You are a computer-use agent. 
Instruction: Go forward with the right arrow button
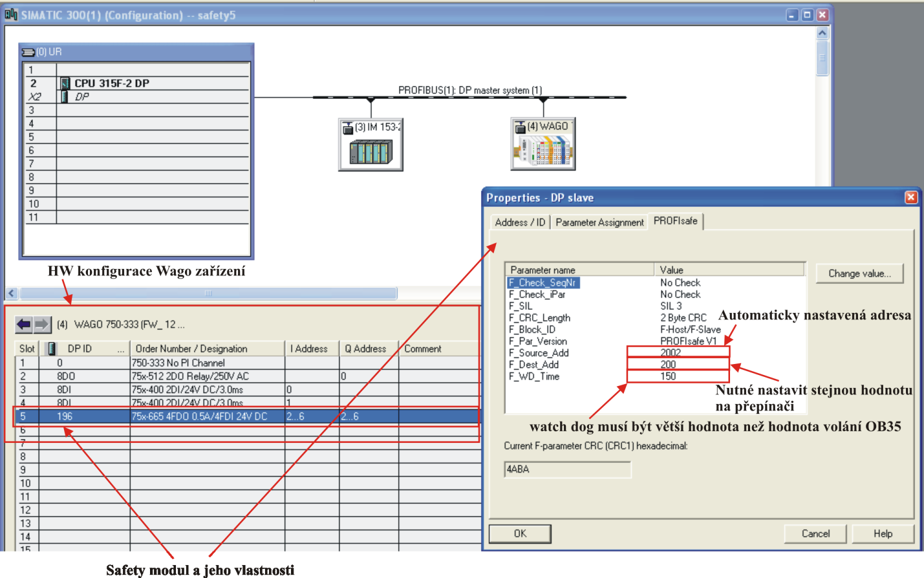[41, 324]
